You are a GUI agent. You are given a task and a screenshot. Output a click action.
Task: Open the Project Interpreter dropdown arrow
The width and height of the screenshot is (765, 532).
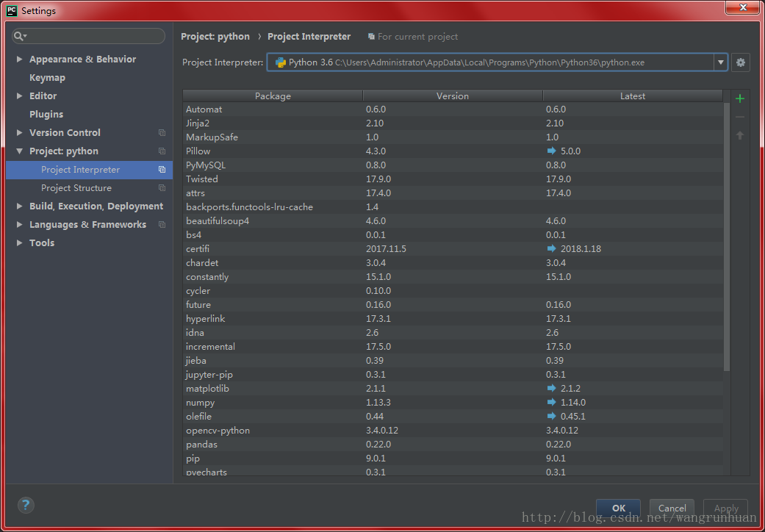[721, 62]
